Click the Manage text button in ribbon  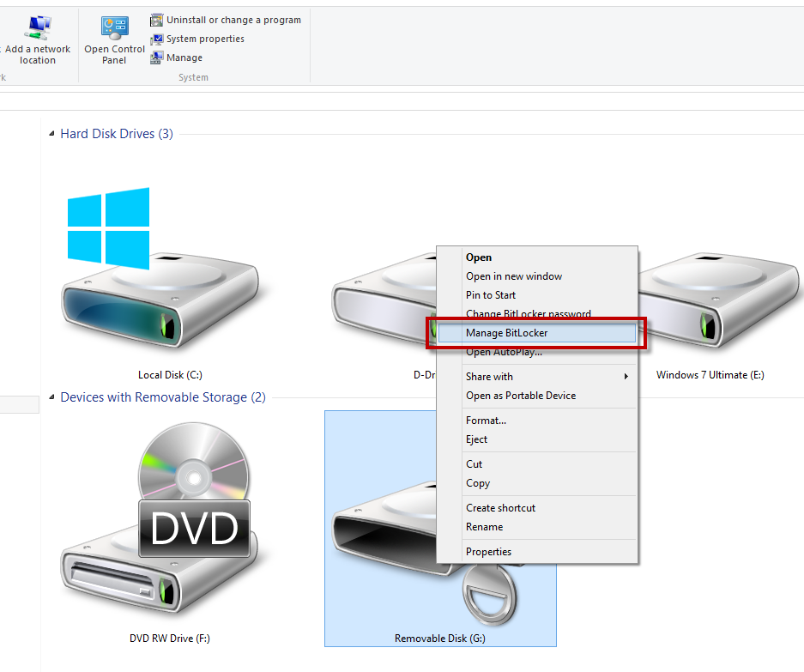tap(184, 58)
